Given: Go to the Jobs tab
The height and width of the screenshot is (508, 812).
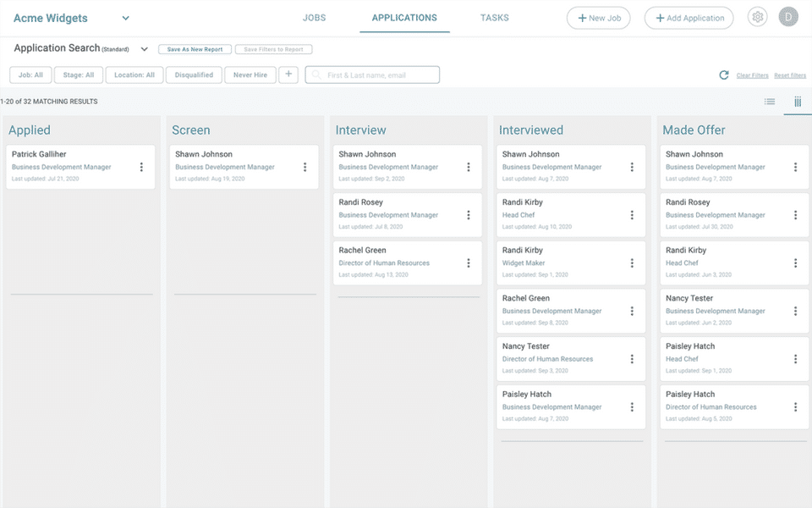Looking at the screenshot, I should (x=315, y=18).
